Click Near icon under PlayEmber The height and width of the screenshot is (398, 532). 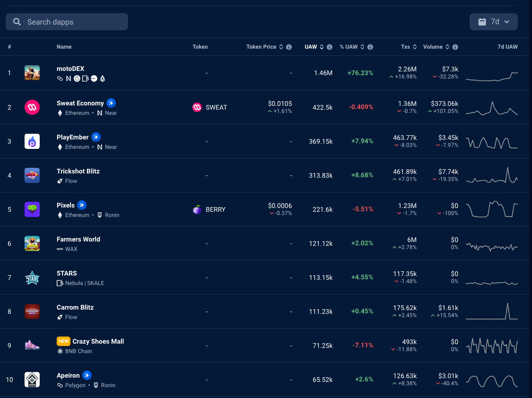pos(100,147)
